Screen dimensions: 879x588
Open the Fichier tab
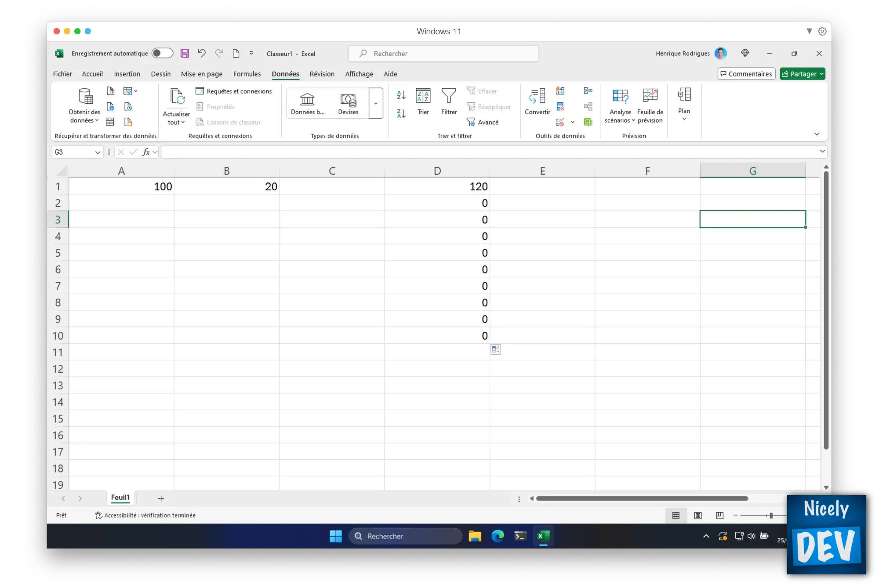point(62,74)
